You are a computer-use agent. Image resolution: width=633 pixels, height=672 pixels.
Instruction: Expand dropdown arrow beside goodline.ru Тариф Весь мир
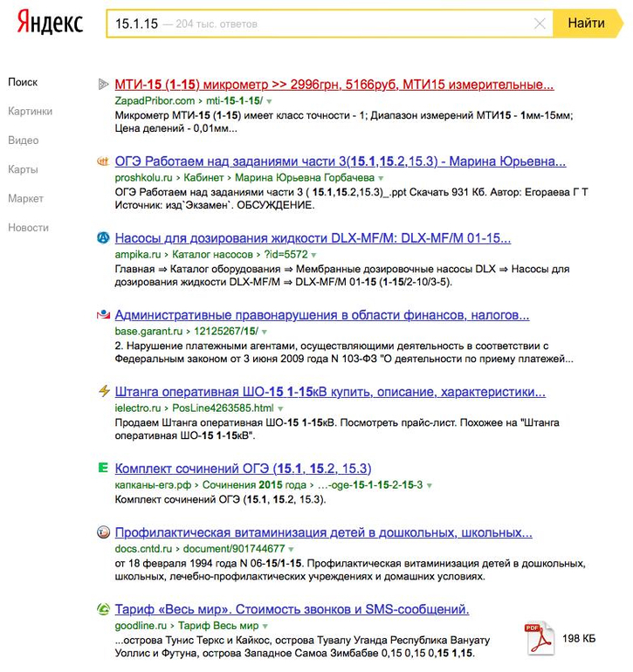[x=265, y=627]
